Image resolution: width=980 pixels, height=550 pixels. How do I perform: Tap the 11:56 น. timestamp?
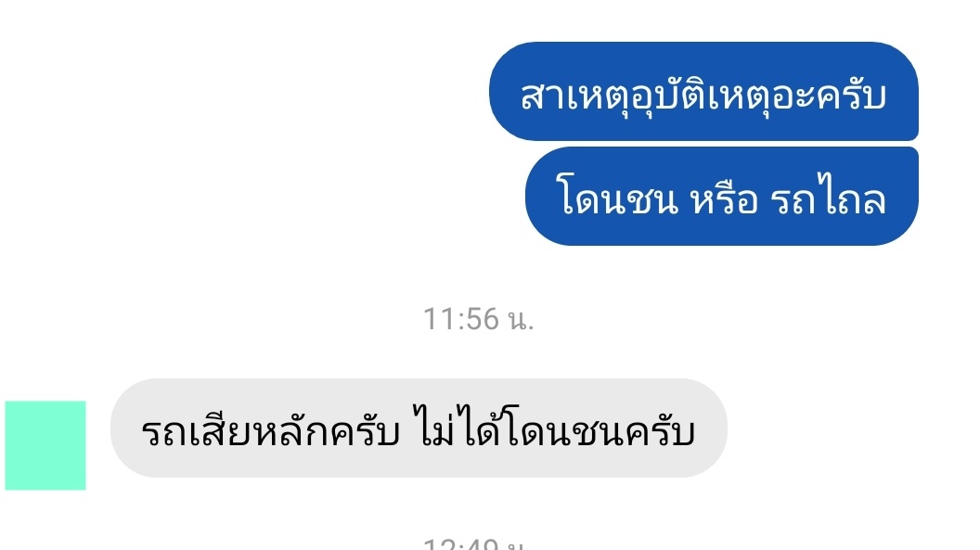(x=479, y=319)
